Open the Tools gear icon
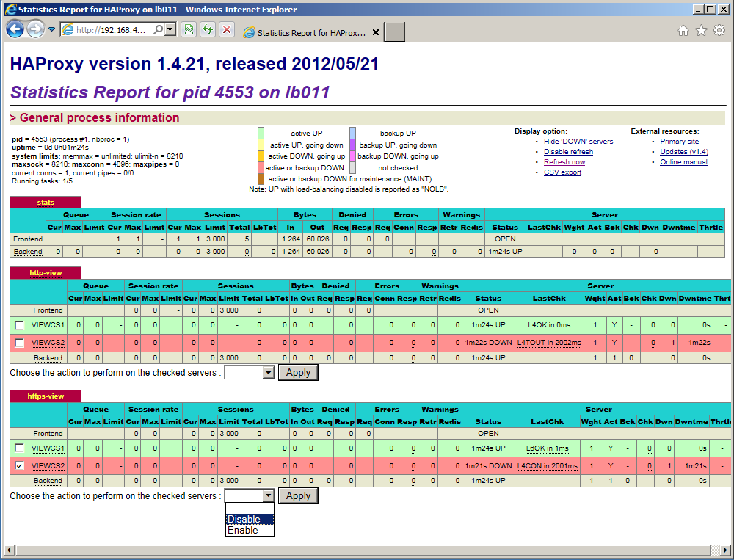This screenshot has width=734, height=560. [x=719, y=30]
